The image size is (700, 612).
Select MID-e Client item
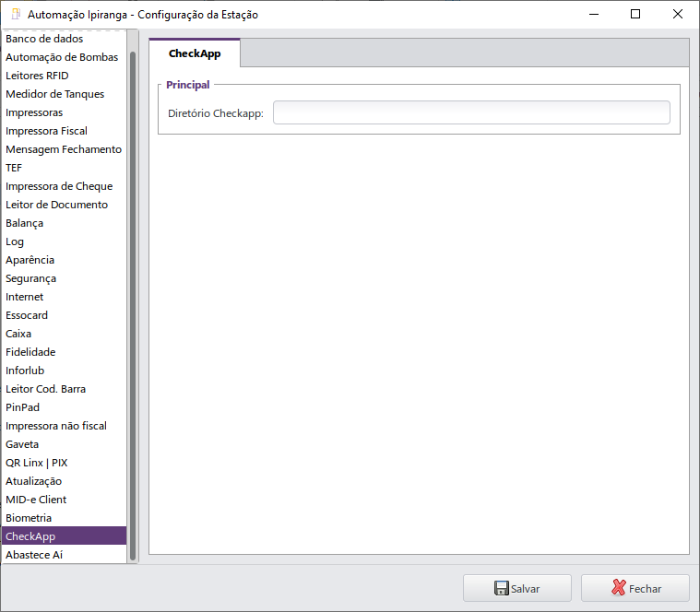[65, 500]
